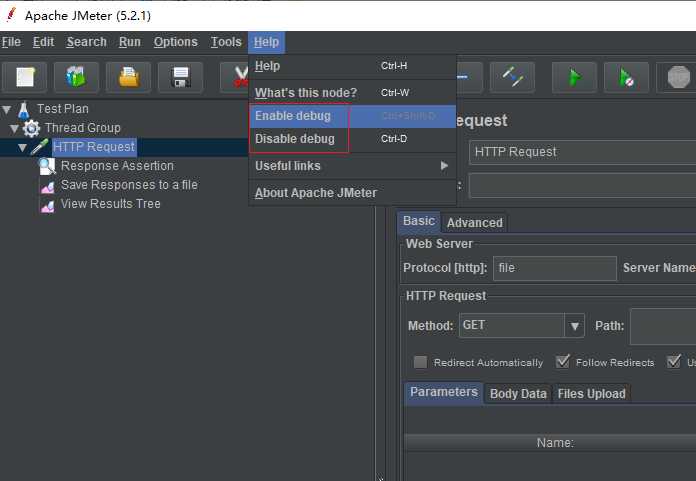Screen dimensions: 696x481
Task: Open the Tools menu
Action: click(226, 42)
